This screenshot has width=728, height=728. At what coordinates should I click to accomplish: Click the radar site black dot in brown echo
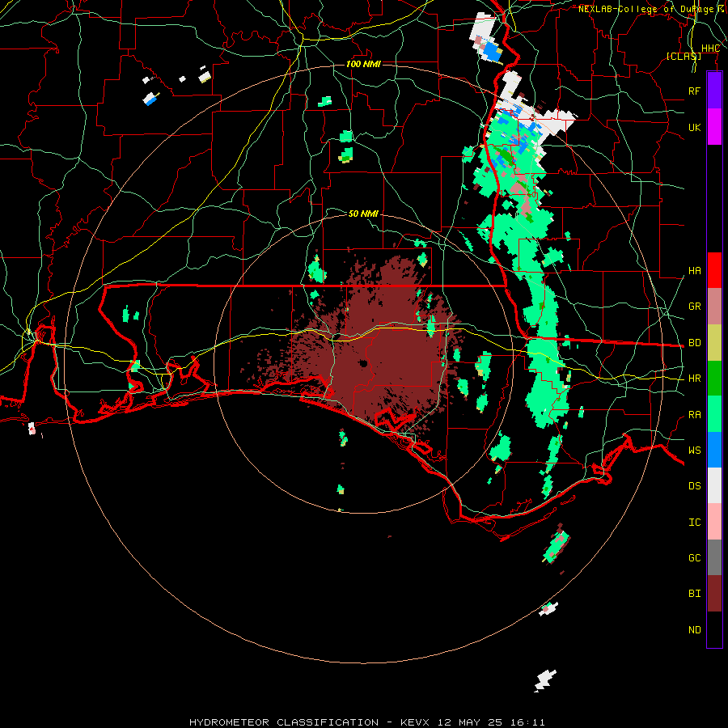point(363,363)
